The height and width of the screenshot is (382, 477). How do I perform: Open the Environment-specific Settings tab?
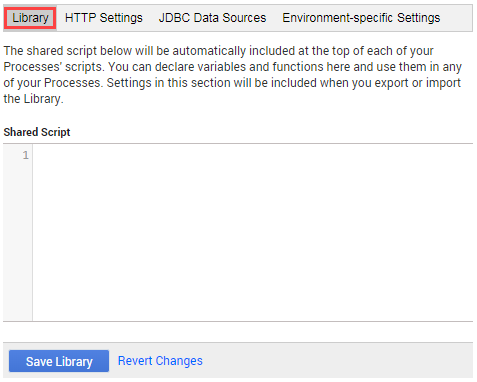click(x=361, y=18)
